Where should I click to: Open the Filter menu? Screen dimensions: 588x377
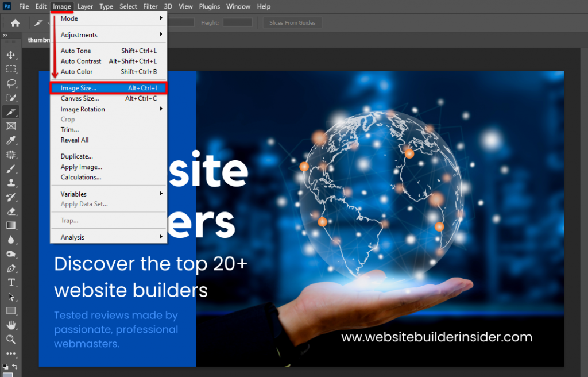(150, 6)
